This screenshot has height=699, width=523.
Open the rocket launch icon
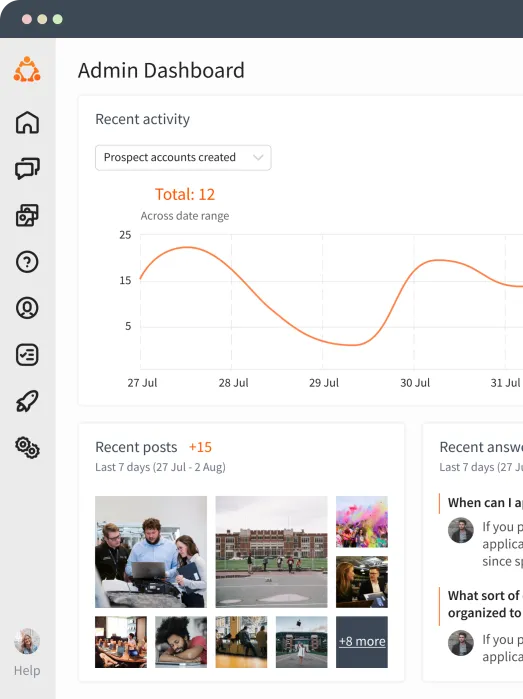(27, 401)
